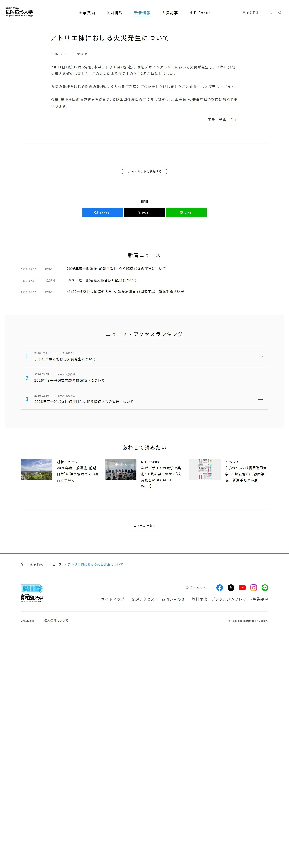Share via the green LINE button

[186, 213]
